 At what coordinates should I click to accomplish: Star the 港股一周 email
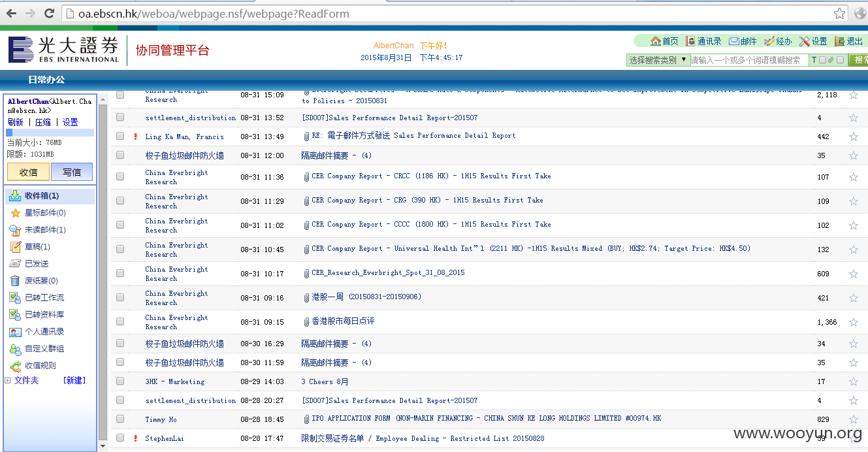point(853,298)
